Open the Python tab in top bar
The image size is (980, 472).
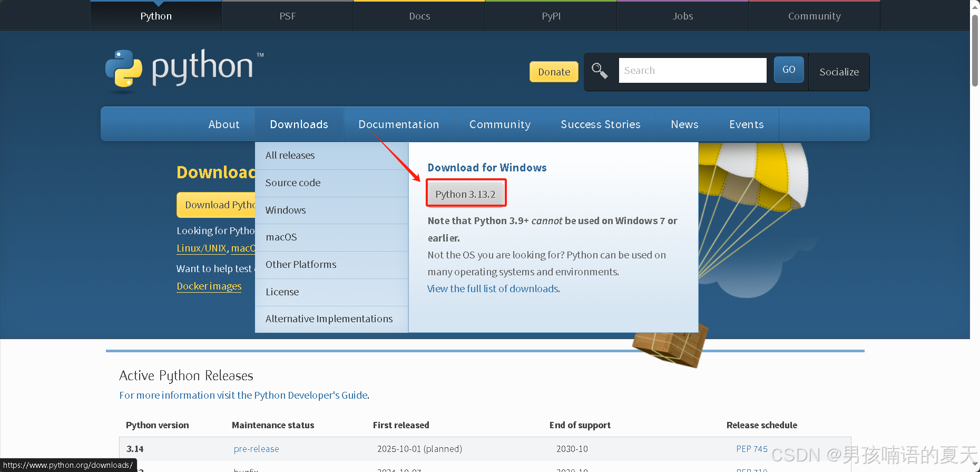click(x=156, y=16)
